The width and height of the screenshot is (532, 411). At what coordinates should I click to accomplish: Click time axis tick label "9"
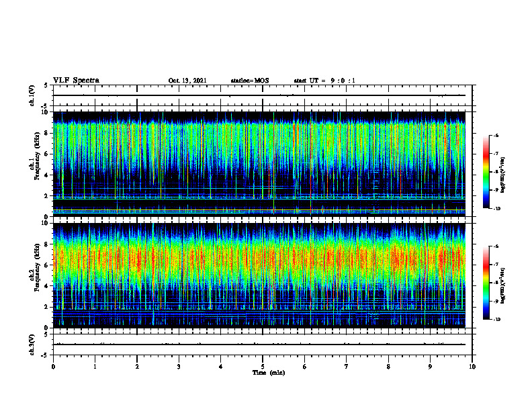tap(430, 367)
